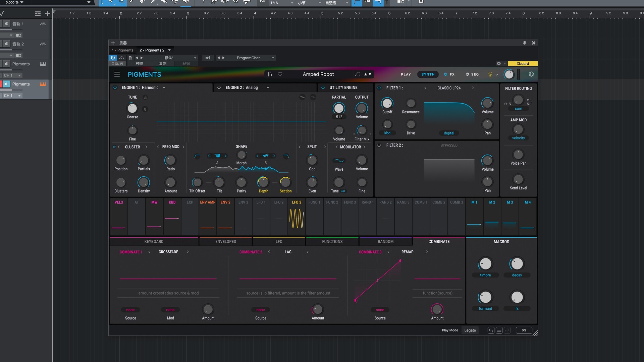
Task: Go to previous Combinate 1 type
Action: 149,252
